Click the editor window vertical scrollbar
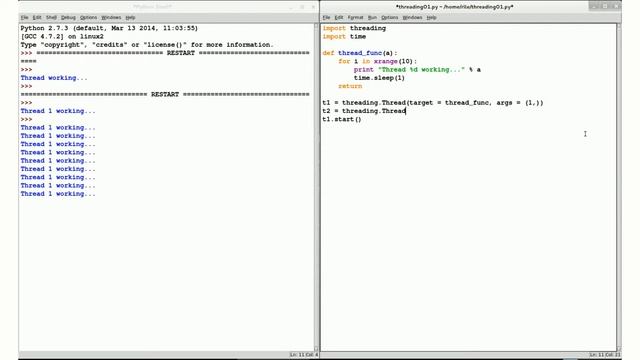Image resolution: width=640 pixels, height=360 pixels. [619, 187]
